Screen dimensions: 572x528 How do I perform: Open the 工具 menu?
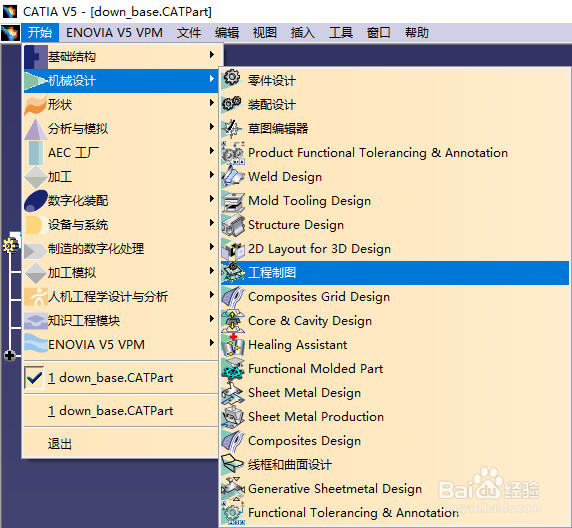340,33
